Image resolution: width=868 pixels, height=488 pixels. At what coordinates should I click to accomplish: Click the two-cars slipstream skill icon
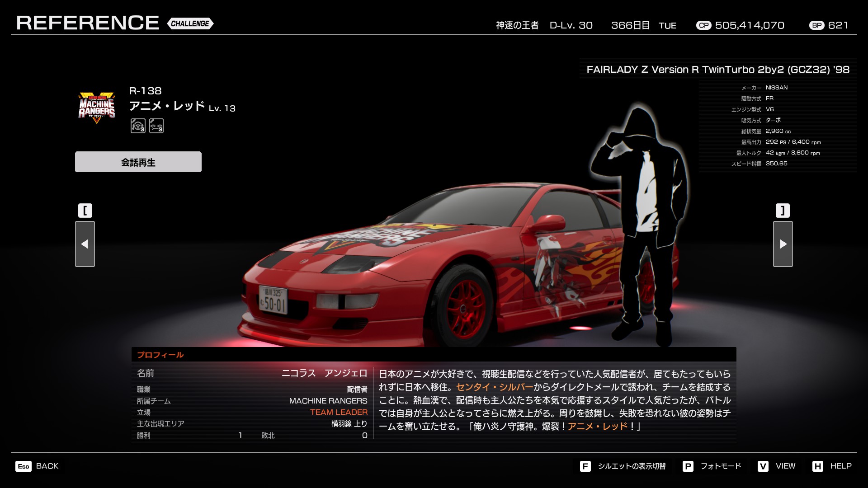pyautogui.click(x=156, y=126)
